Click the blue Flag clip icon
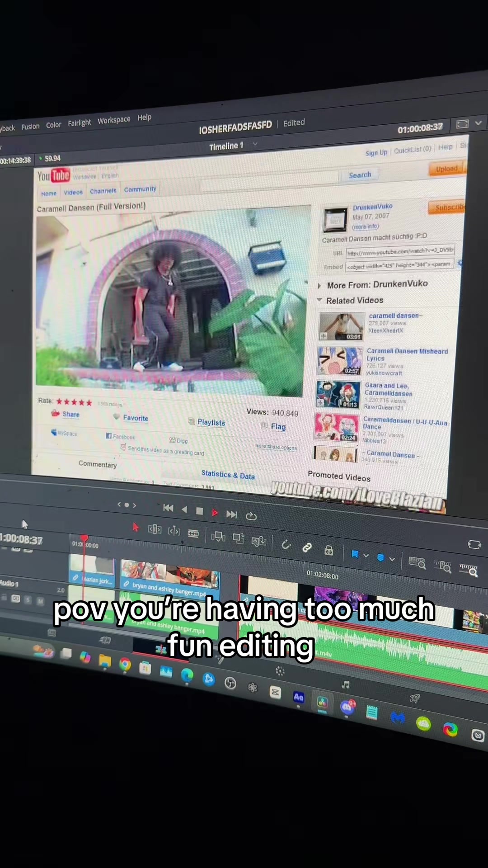 [x=355, y=554]
